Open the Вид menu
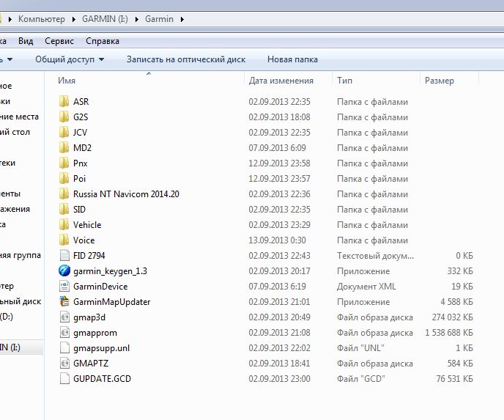 [x=26, y=41]
